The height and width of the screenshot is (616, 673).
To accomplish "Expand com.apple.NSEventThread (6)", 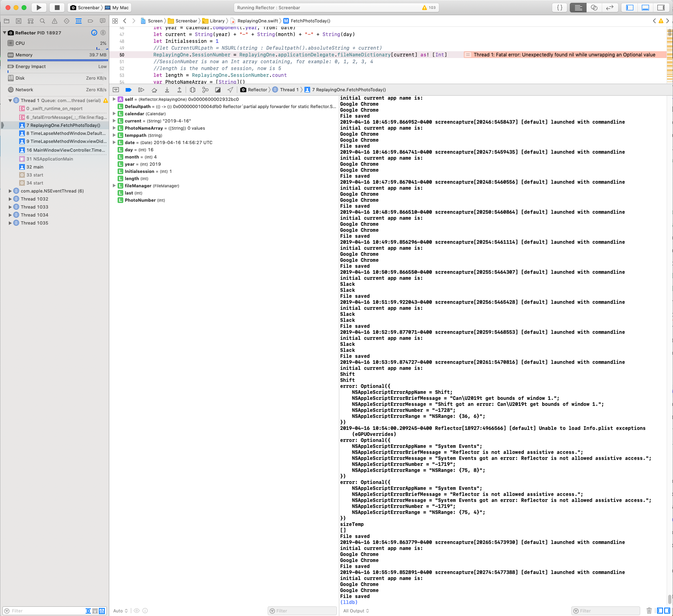I will (10, 191).
